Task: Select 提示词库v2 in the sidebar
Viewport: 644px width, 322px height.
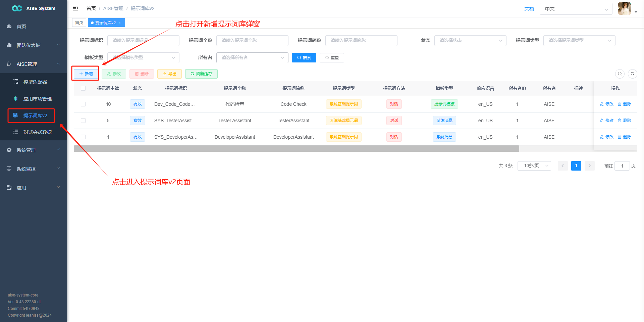Action: pyautogui.click(x=34, y=116)
